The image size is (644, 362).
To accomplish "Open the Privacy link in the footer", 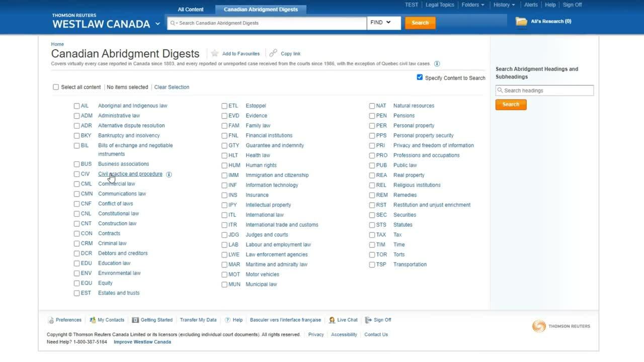I will click(x=316, y=334).
